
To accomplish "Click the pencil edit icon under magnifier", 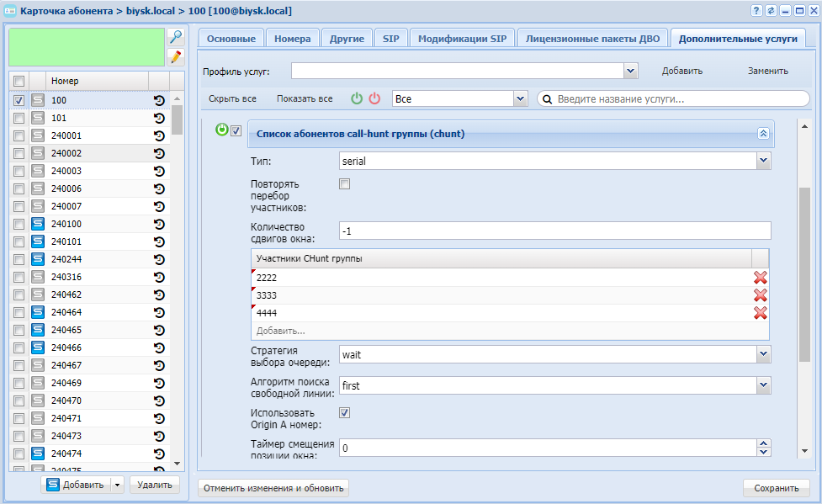I will [176, 56].
